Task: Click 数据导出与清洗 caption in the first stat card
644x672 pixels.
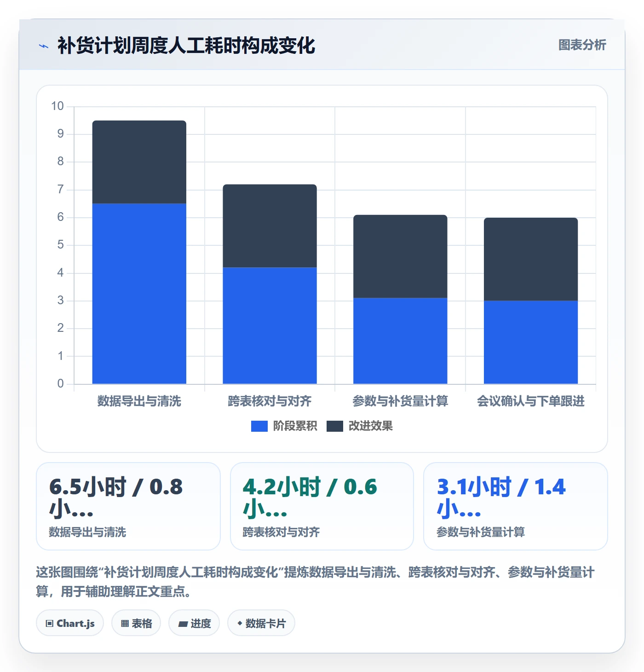Action: point(87,532)
